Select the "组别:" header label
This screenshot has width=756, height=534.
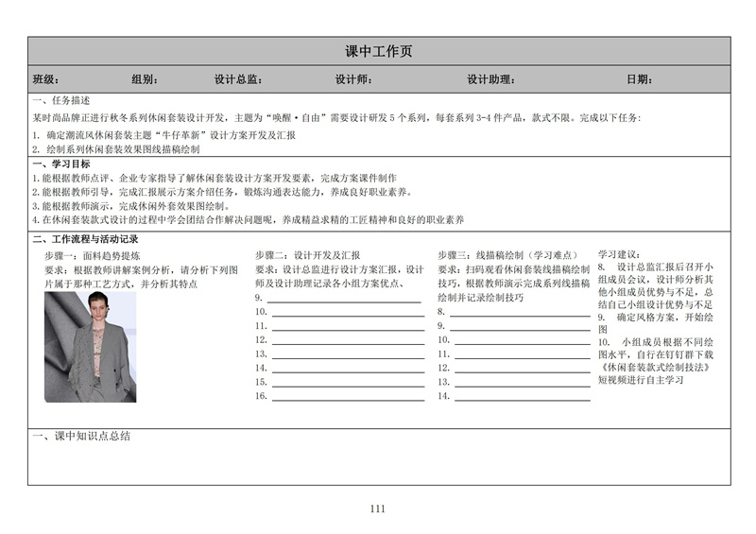click(145, 79)
